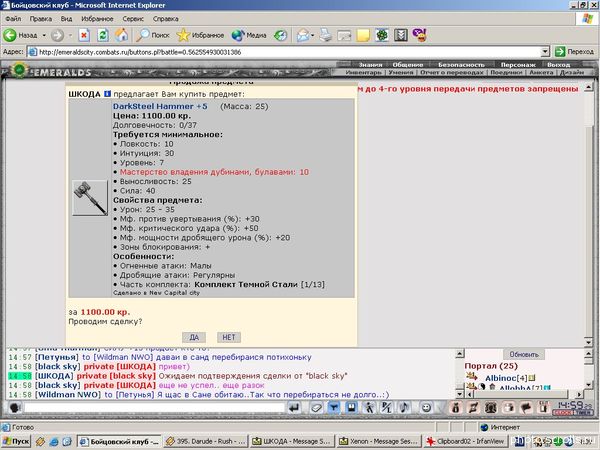
Task: Click the Выход exit link
Action: point(558,65)
